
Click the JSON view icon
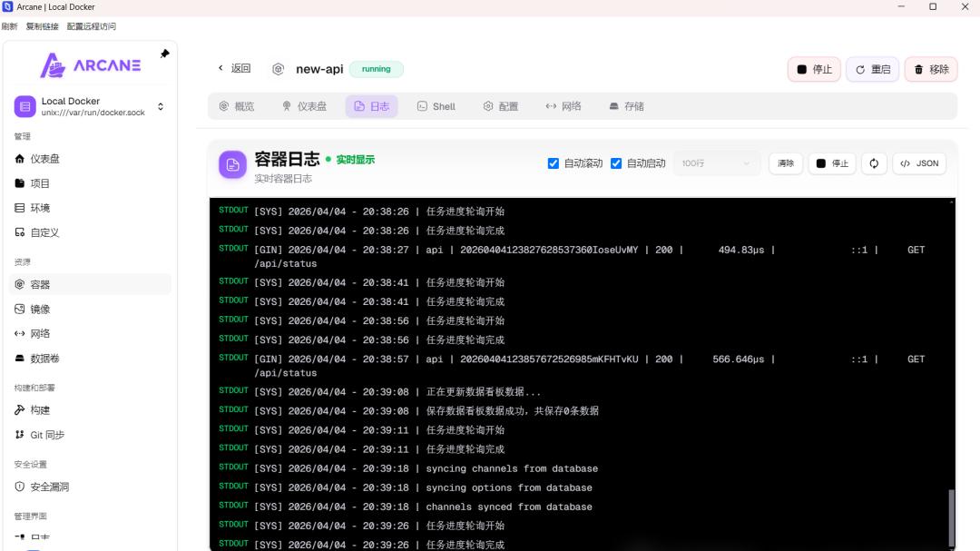919,163
